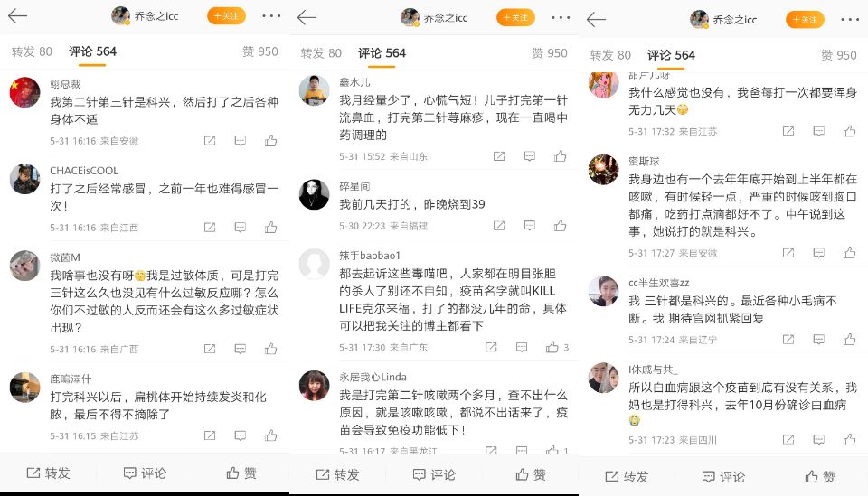Reply to cc半生欢喜zz's comment
Screen dimensions: 868x496
point(819,340)
